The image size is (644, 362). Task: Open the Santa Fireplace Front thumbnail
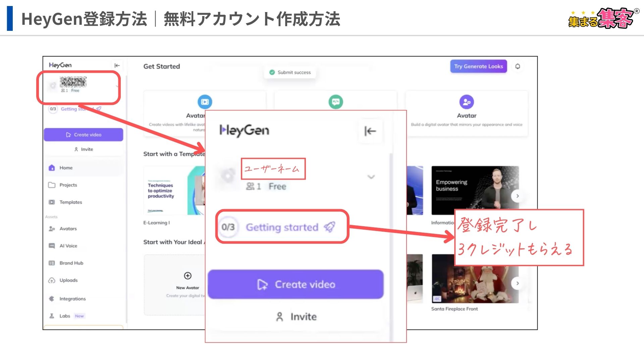tap(475, 279)
